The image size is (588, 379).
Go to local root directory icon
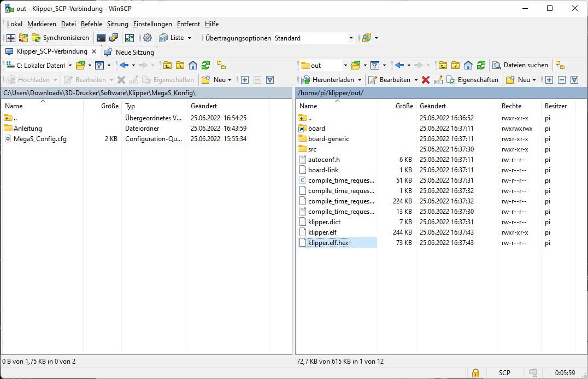[180, 65]
